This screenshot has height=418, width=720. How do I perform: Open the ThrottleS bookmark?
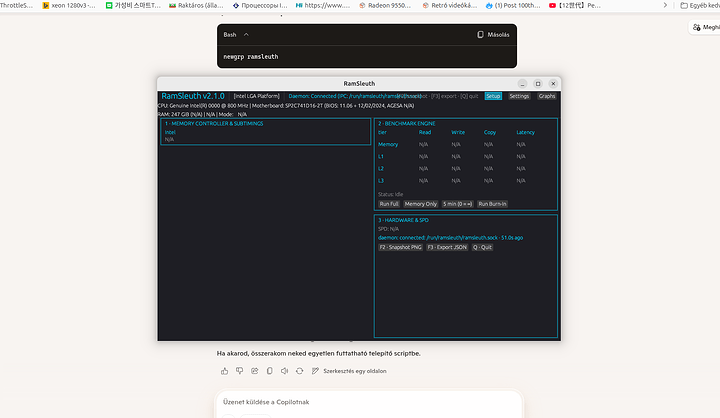[x=17, y=6]
